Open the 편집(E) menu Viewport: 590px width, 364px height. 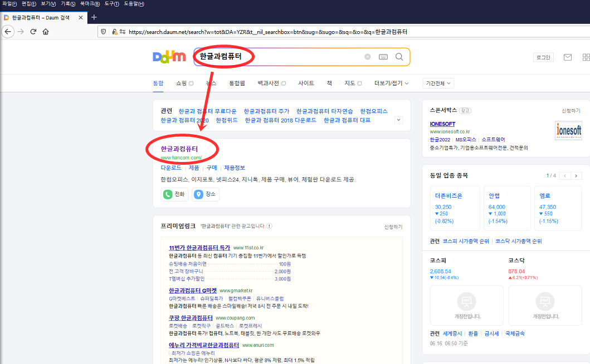pos(29,4)
